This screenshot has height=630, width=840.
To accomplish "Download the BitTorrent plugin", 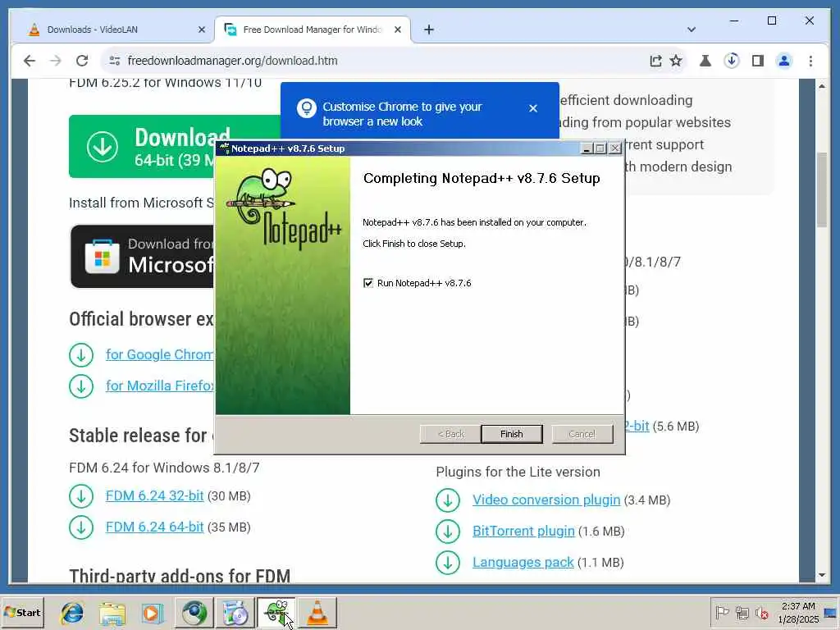I will pos(523,531).
